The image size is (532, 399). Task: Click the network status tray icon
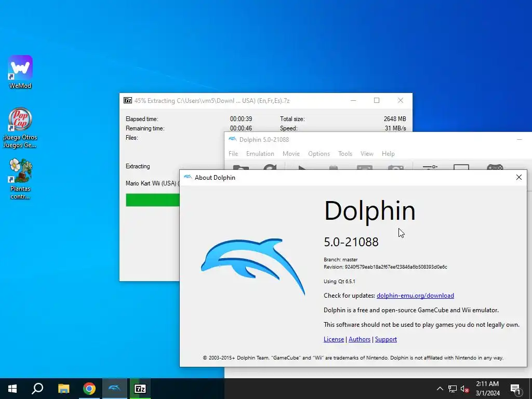(453, 389)
